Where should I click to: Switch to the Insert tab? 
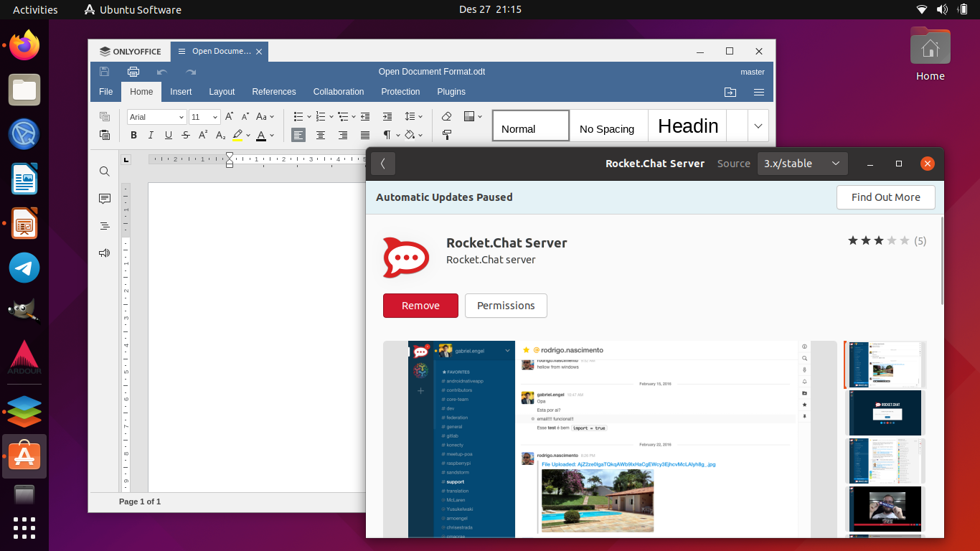point(181,92)
